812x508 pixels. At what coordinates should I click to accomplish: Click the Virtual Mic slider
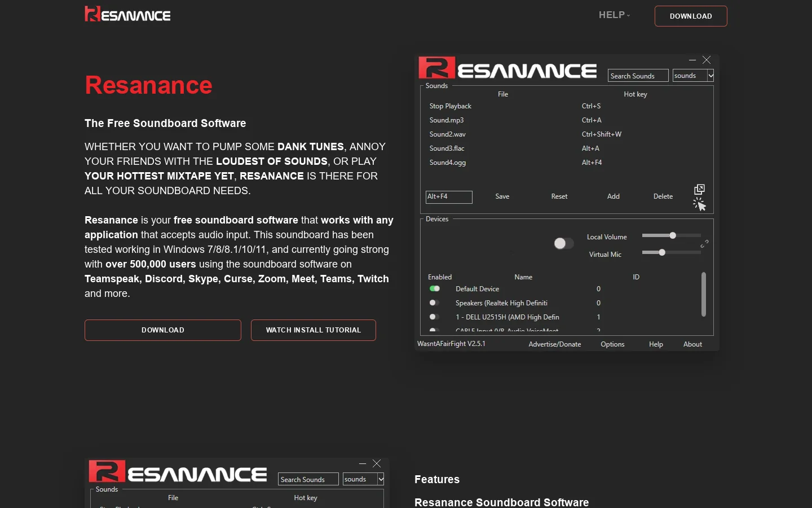point(671,252)
